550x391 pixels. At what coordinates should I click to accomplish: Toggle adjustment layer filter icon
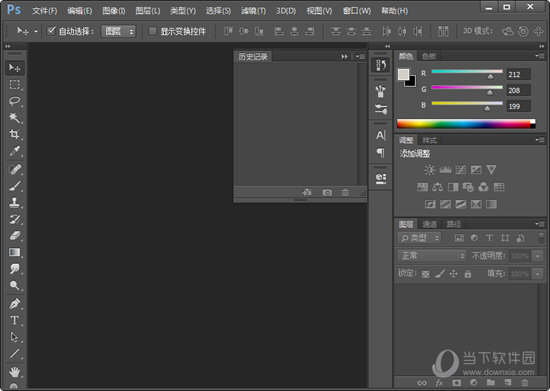[474, 238]
